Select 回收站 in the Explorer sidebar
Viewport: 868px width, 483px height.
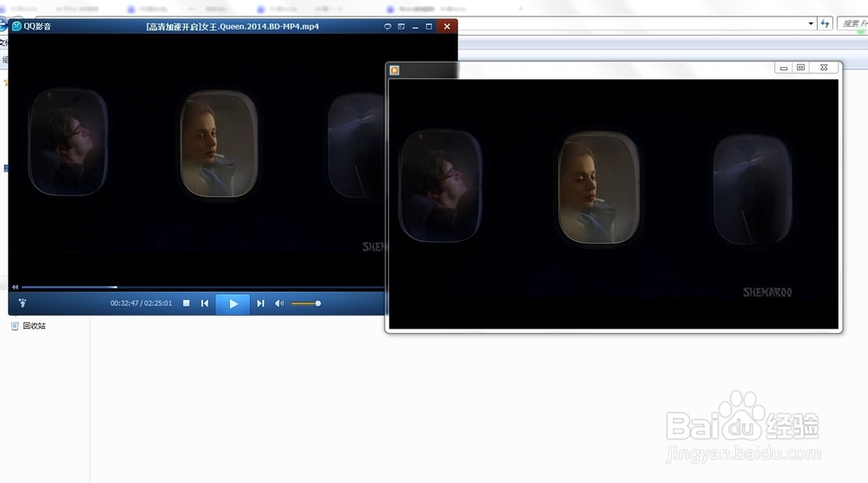tap(29, 326)
